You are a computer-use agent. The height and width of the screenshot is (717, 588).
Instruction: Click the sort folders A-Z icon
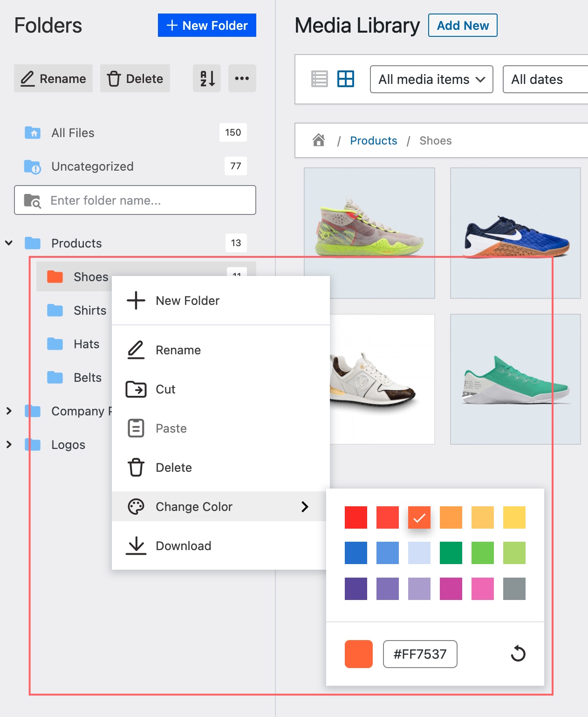click(x=207, y=78)
